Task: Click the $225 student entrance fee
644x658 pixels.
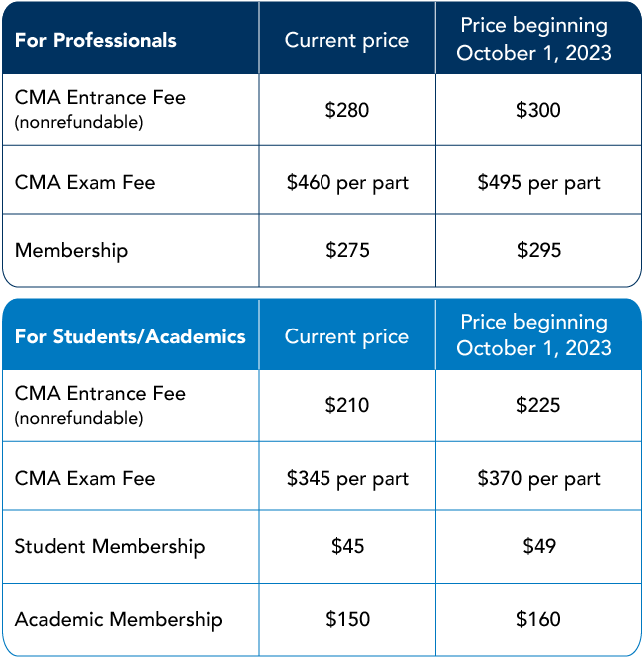Action: pos(538,405)
